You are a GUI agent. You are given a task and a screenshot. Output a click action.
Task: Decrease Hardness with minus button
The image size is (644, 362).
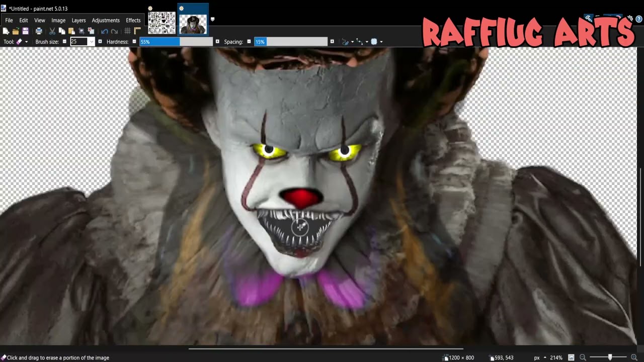tap(134, 42)
